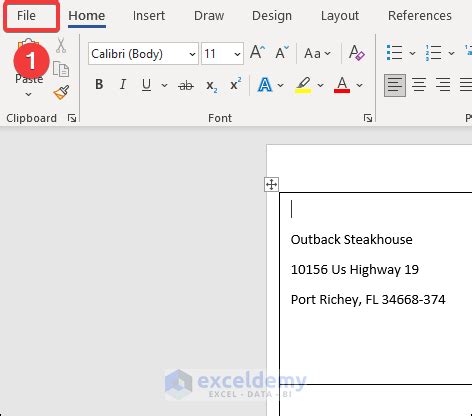Viewport: 472px width, 416px height.
Task: Toggle strikethrough formatting
Action: pos(186,86)
